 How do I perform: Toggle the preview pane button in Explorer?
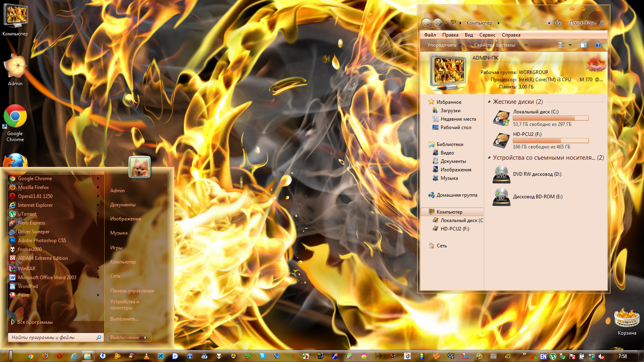click(583, 45)
